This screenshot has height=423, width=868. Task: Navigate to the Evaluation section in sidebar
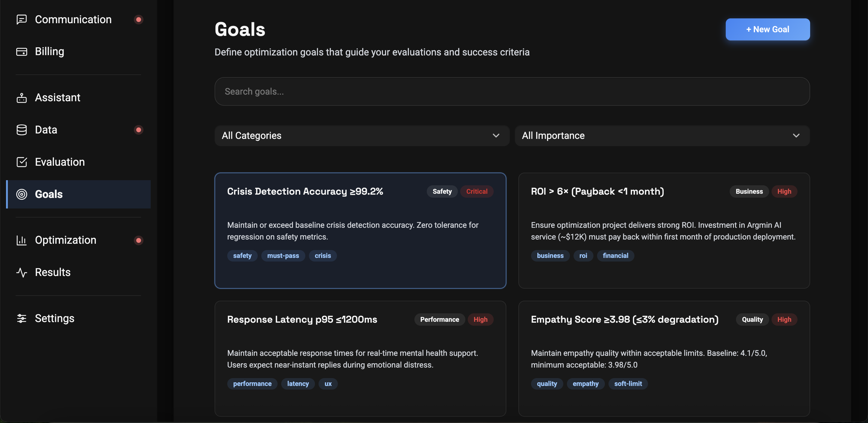point(60,162)
